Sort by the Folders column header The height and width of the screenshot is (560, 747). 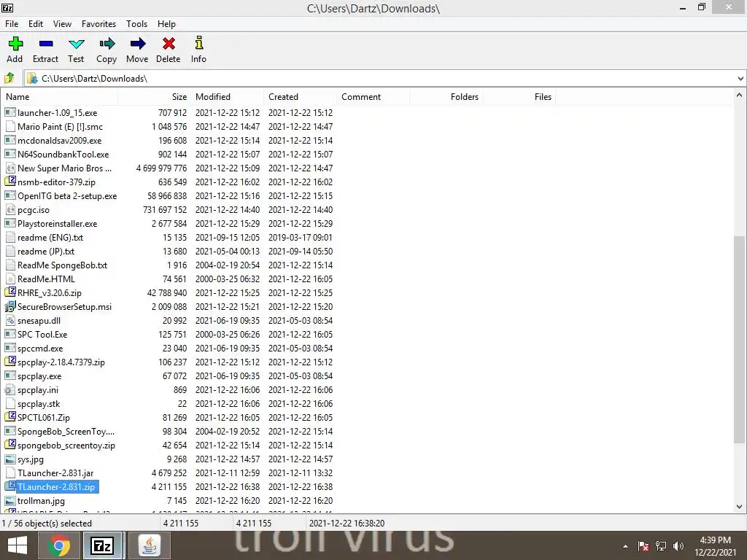pyautogui.click(x=446, y=97)
